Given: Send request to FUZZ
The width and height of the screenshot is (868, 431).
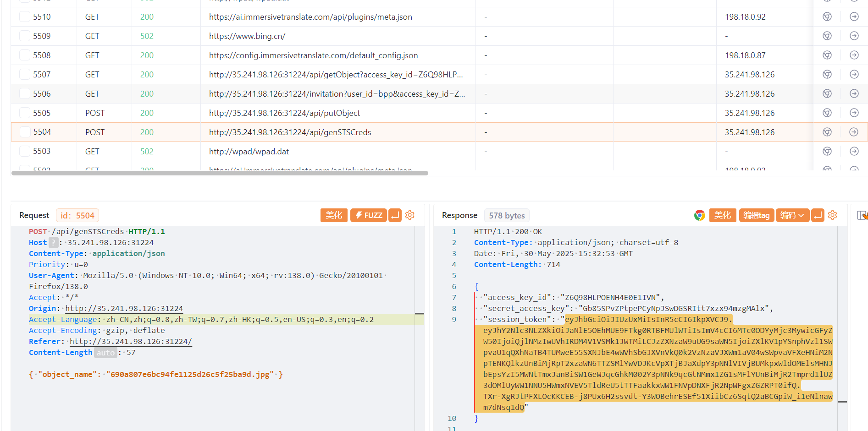Looking at the screenshot, I should click(x=369, y=215).
